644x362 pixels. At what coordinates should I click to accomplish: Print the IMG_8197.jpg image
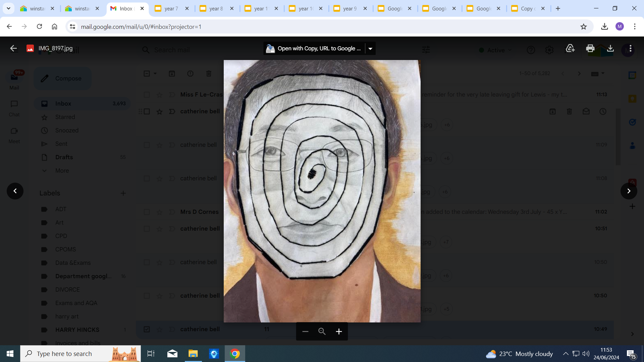coord(590,48)
